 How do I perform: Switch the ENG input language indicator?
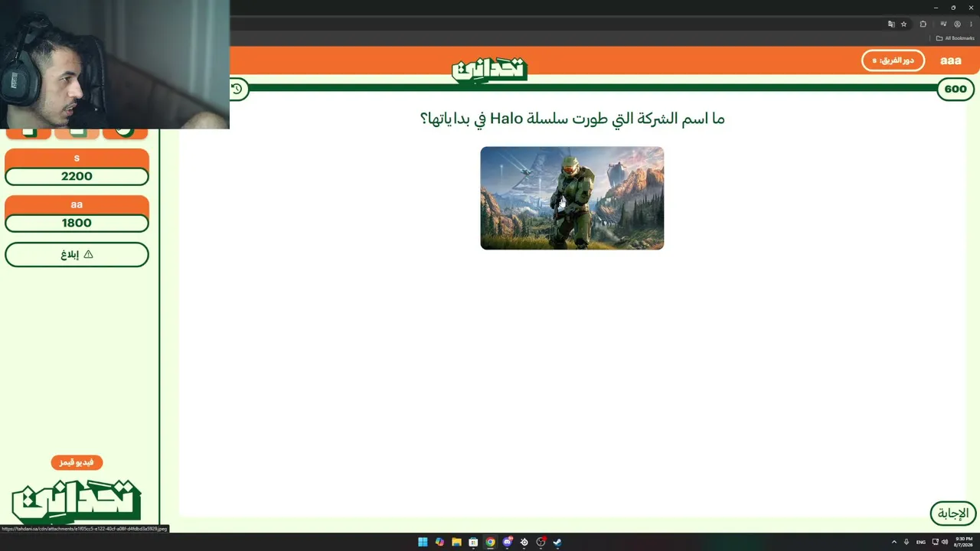(x=921, y=542)
